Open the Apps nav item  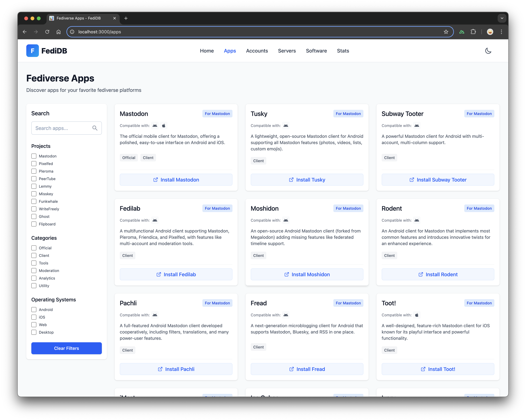pos(230,51)
